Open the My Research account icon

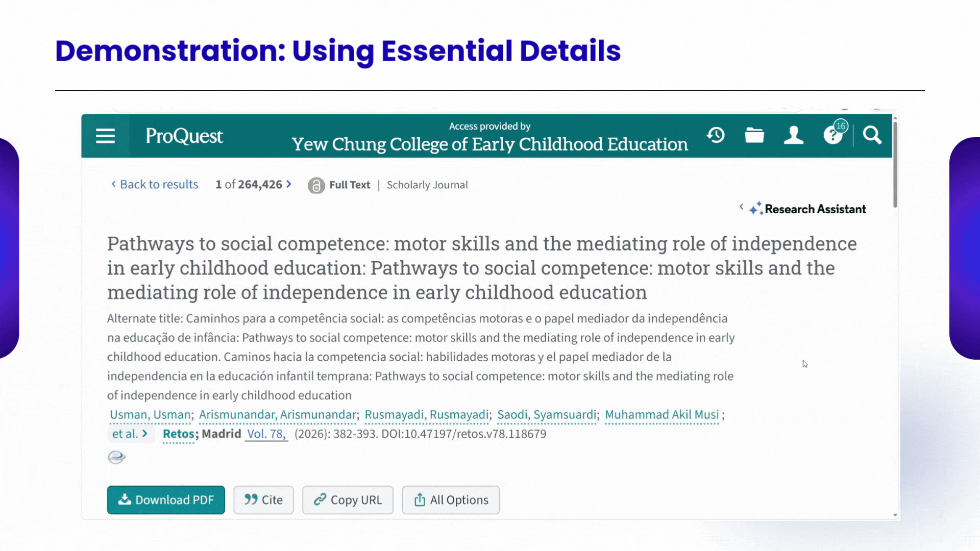(x=794, y=135)
